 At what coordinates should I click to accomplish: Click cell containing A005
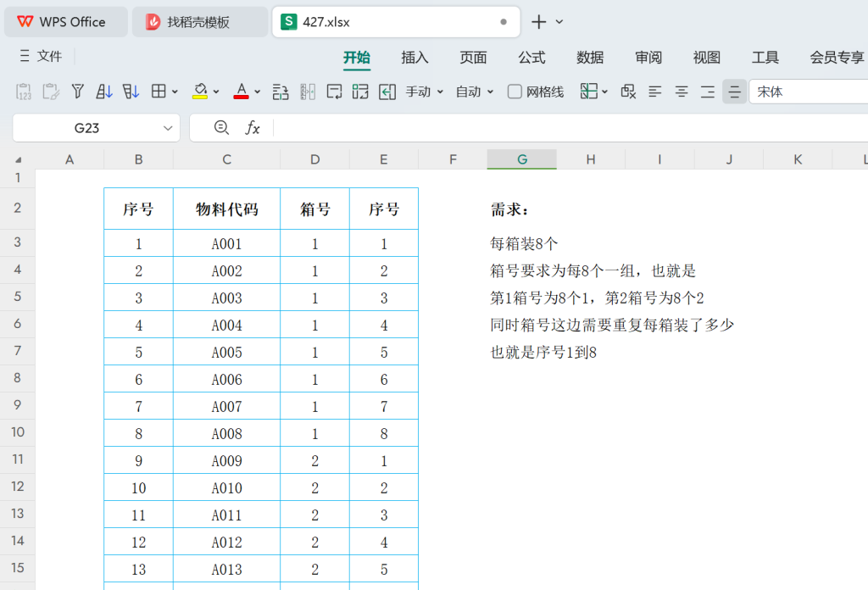point(227,352)
